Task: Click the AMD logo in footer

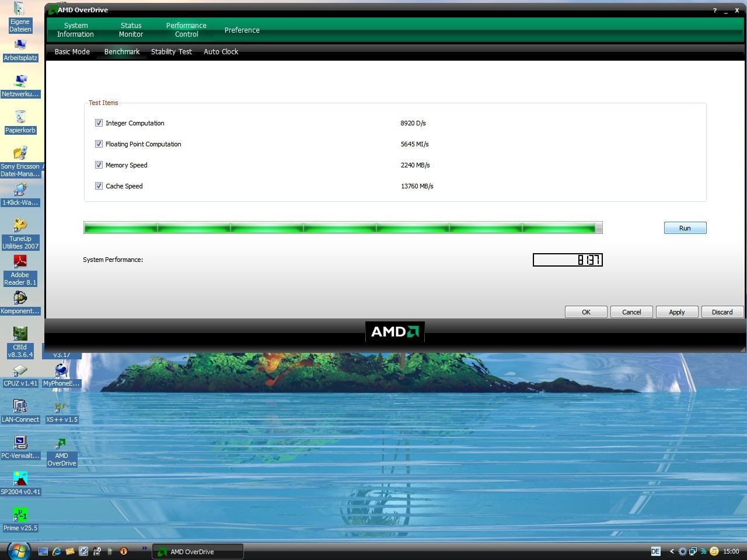Action: tap(395, 332)
